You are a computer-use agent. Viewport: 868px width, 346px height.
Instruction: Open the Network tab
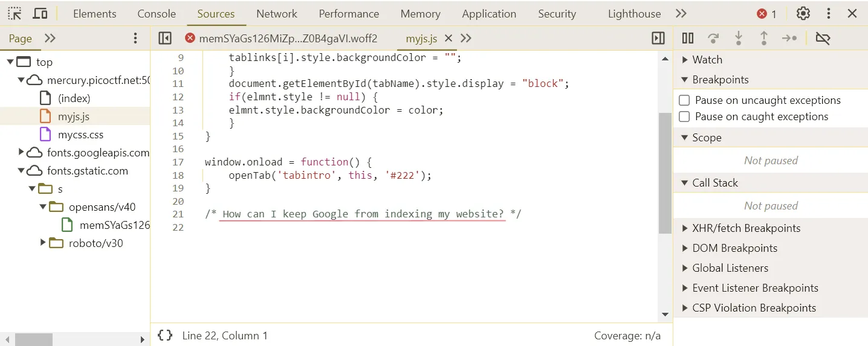point(277,13)
